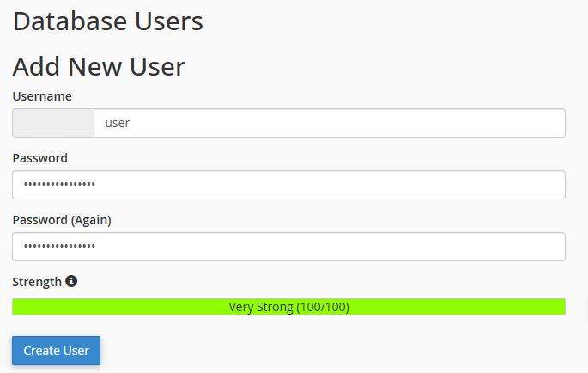
Task: Click into the Password field
Action: pyautogui.click(x=288, y=185)
